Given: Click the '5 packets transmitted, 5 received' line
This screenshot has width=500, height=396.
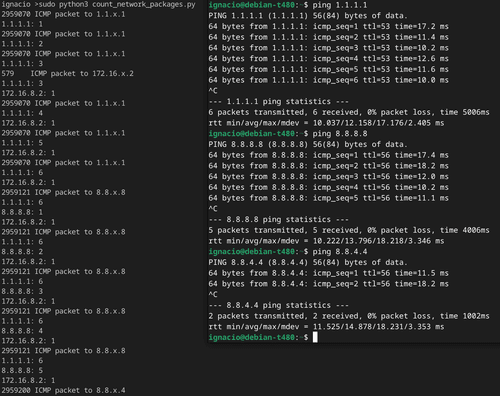Looking at the screenshot, I should [x=349, y=230].
